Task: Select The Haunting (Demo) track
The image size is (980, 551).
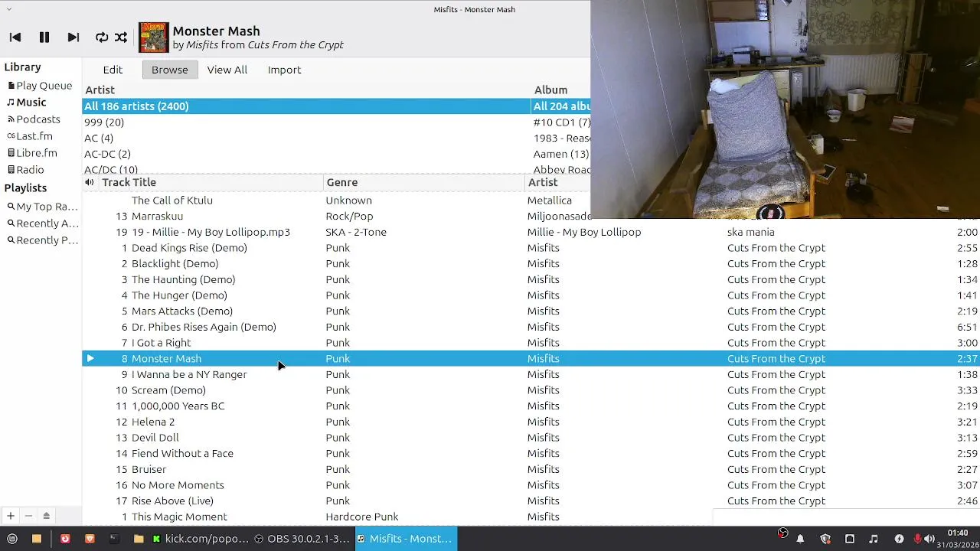Action: coord(183,279)
